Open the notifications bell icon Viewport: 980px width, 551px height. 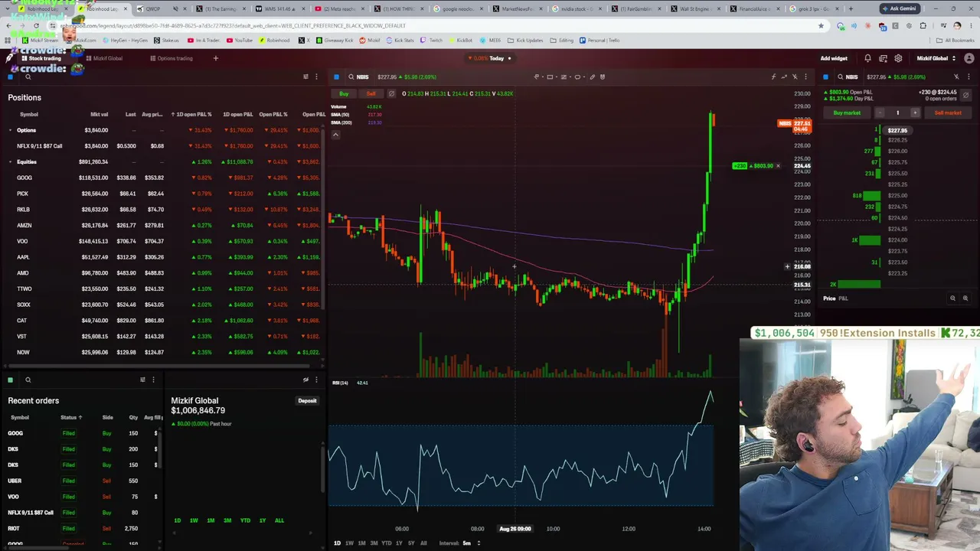click(867, 58)
